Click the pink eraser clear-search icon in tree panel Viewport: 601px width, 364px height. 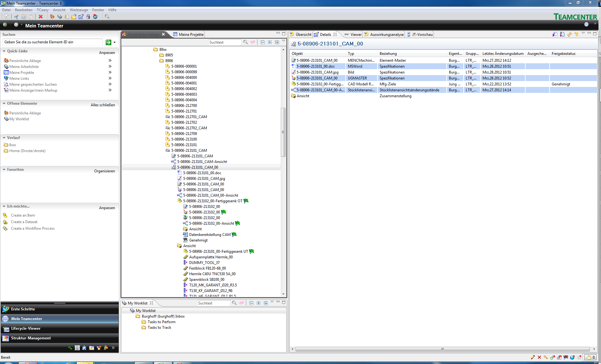pos(252,42)
